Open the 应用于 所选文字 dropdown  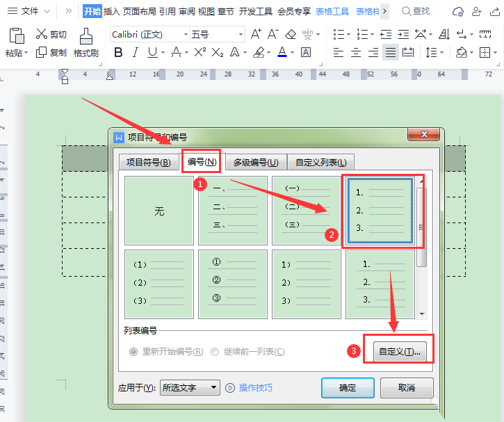tap(190, 388)
